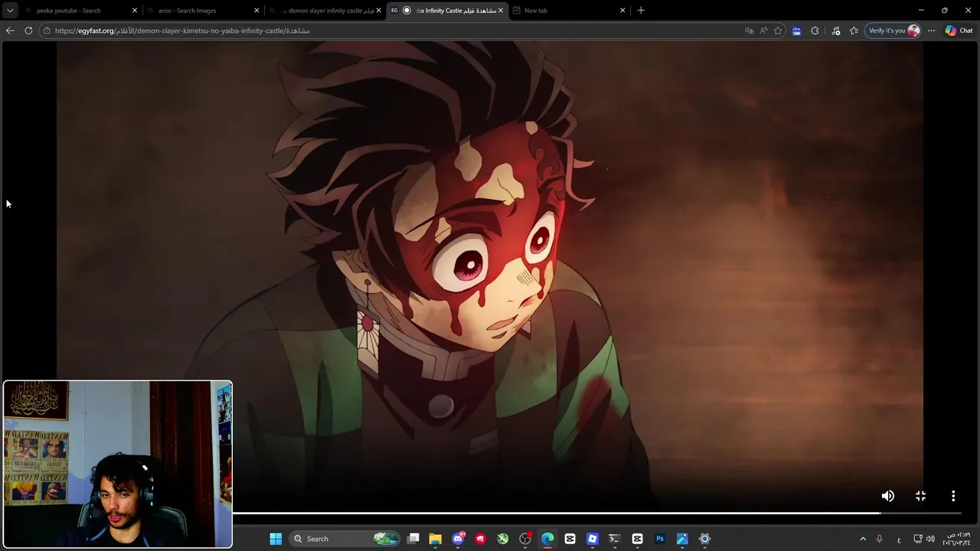The image size is (980, 551).
Task: Switch to Microsoft Edge on the taskbar
Action: pos(547,539)
